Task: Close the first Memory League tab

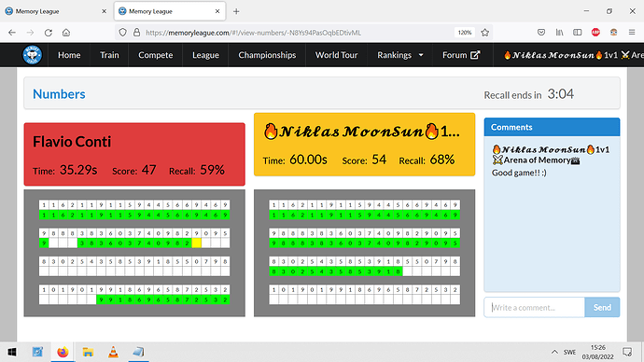Action: point(104,11)
